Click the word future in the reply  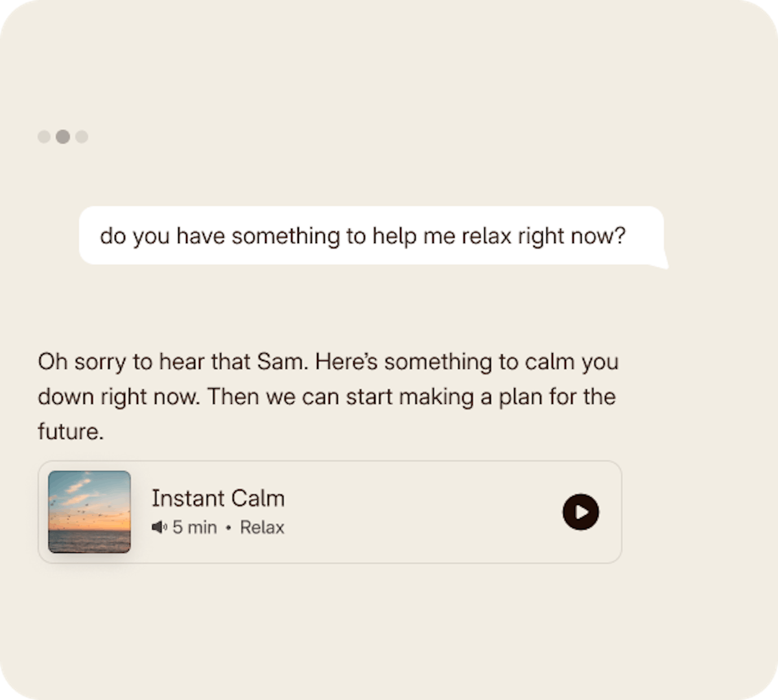pyautogui.click(x=69, y=432)
